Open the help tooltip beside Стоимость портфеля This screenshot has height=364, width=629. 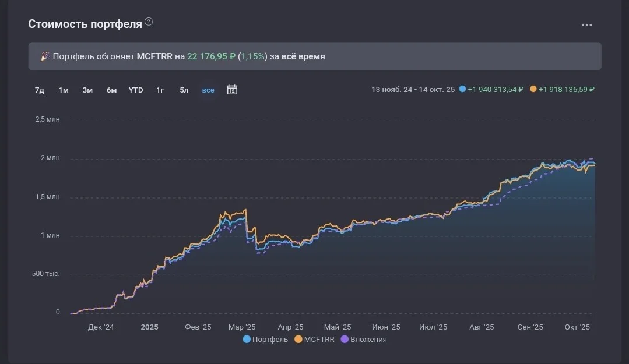149,22
